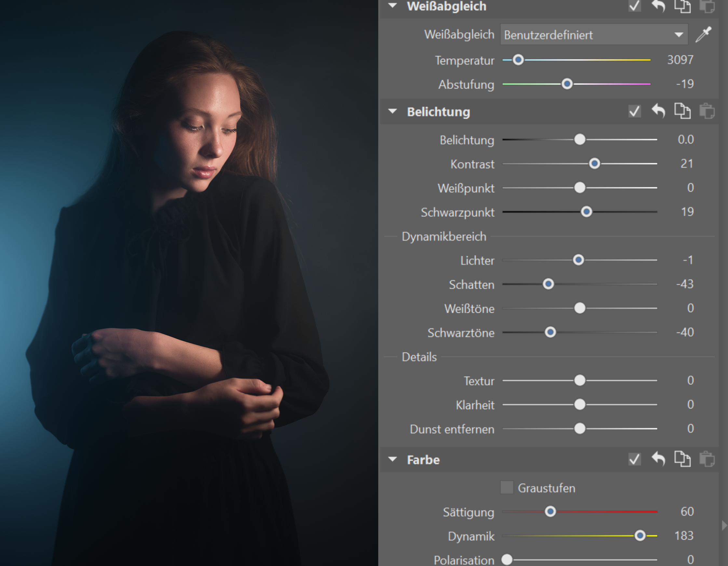Collapse the Weißabgleich section
728x566 pixels.
pos(393,5)
